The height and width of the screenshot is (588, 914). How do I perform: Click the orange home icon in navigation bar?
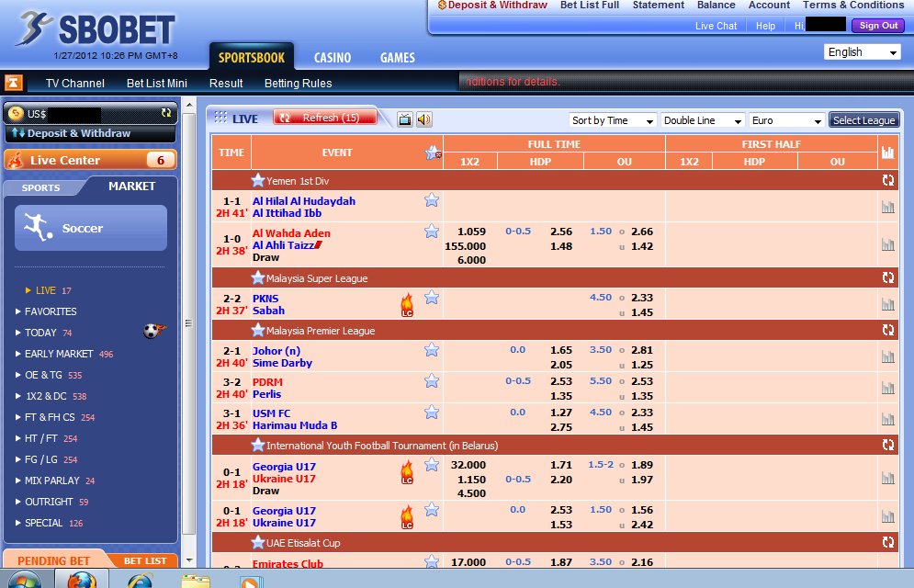point(14,83)
